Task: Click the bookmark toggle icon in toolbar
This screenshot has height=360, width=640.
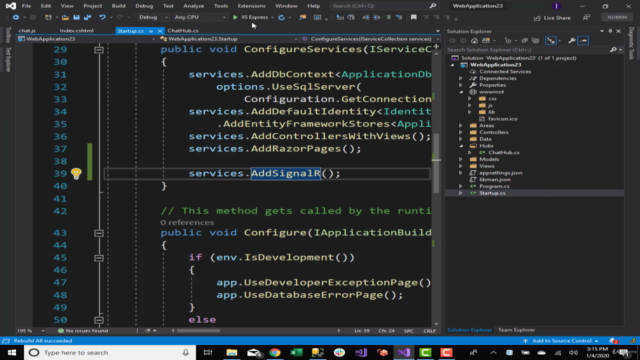Action: coord(413,17)
